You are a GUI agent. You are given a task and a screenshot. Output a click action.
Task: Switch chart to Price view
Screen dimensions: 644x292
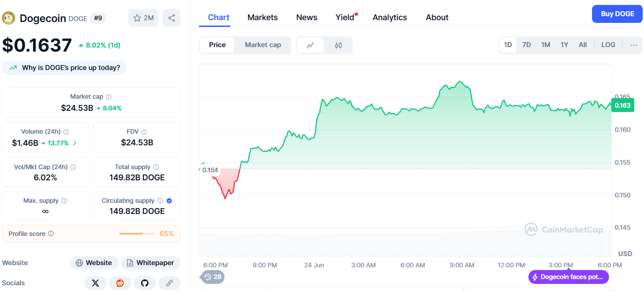(217, 45)
